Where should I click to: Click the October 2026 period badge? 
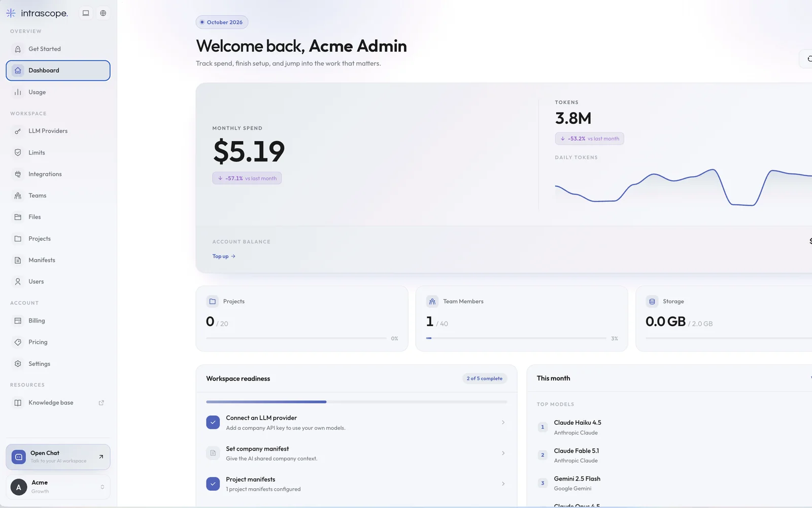(222, 22)
